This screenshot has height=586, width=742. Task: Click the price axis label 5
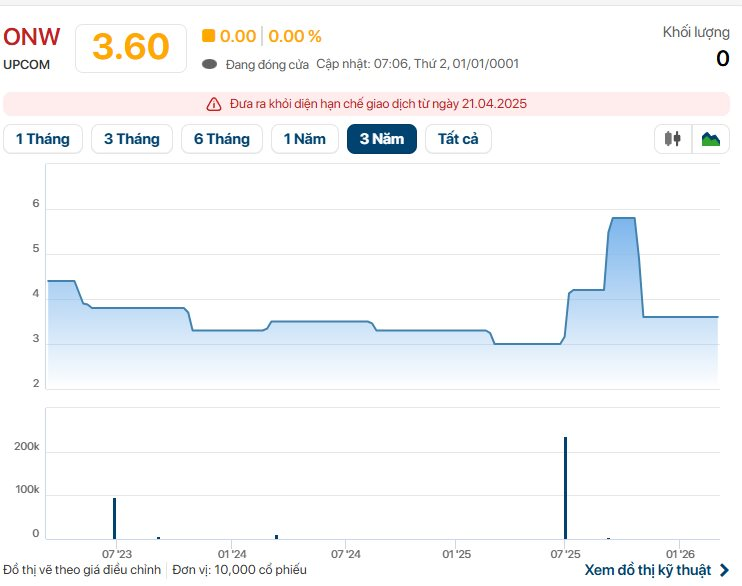coord(36,249)
